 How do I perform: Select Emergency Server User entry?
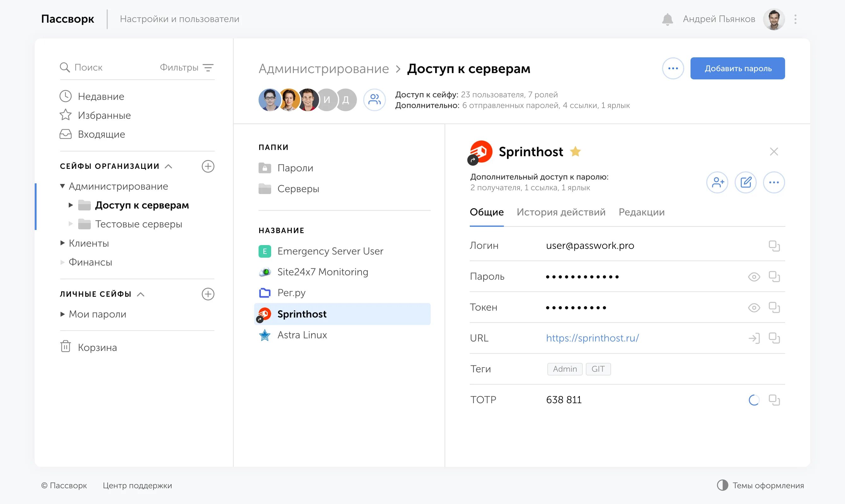pos(321,251)
